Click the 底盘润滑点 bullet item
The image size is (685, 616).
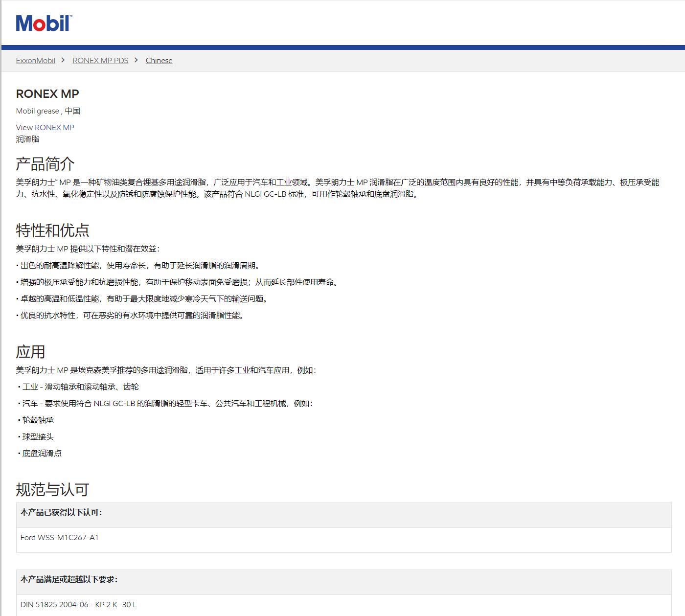(x=40, y=454)
